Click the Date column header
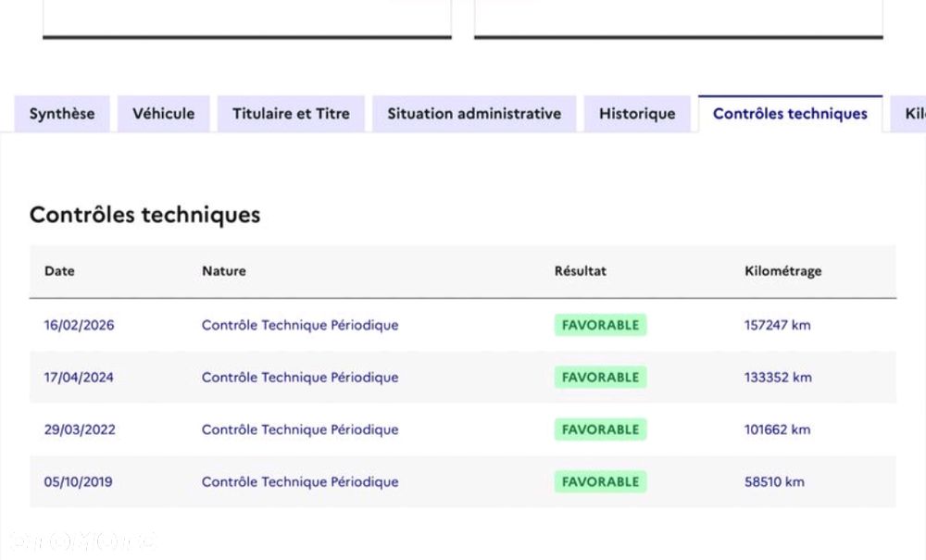This screenshot has width=926, height=560. (59, 271)
